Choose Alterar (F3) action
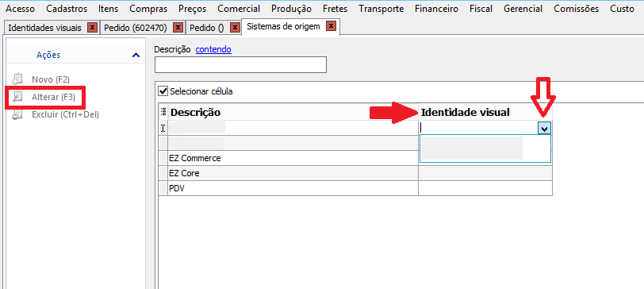Image resolution: width=644 pixels, height=289 pixels. [53, 98]
